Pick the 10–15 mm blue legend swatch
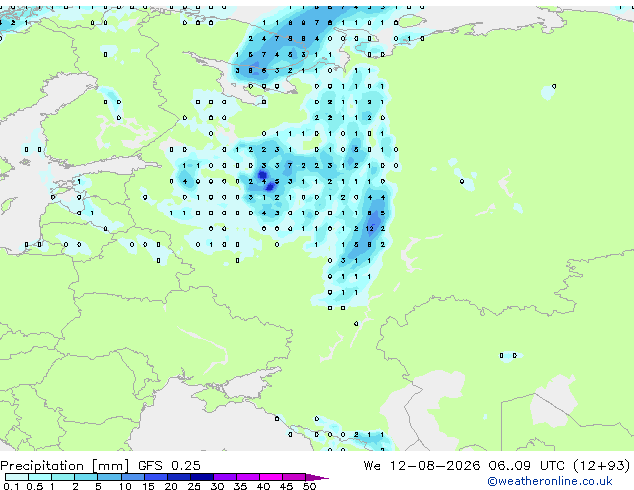634x490 pixels. pos(132,477)
